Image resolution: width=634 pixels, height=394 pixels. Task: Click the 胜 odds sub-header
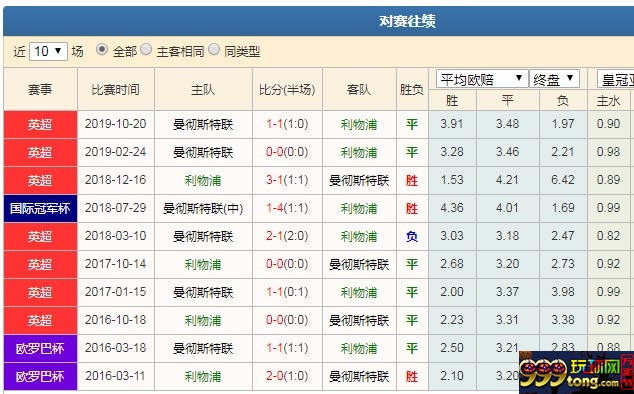(452, 100)
